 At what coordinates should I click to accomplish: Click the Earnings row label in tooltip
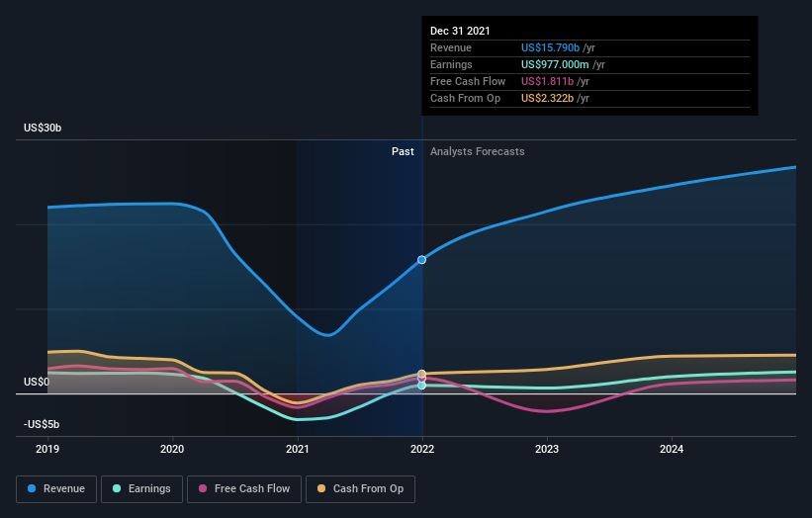tap(451, 64)
